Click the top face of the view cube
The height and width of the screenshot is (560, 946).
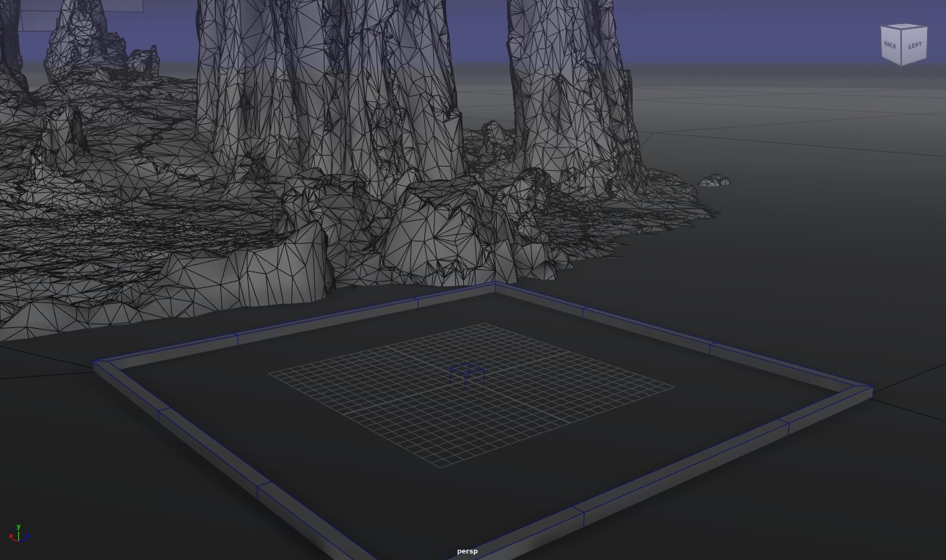pyautogui.click(x=904, y=27)
